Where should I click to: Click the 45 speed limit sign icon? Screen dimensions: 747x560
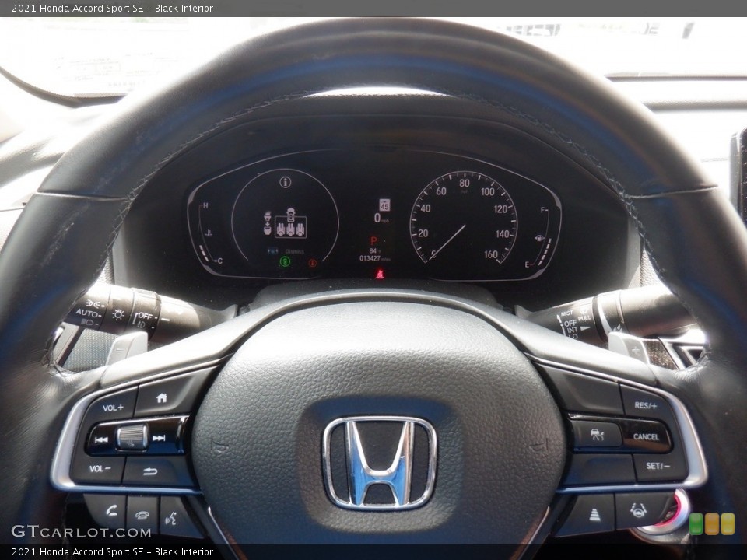click(384, 205)
